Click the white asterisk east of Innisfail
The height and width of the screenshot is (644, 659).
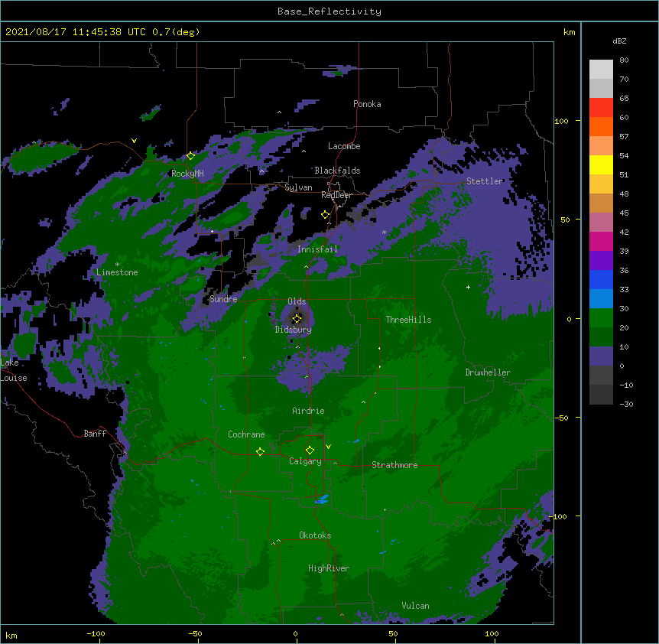click(x=384, y=233)
